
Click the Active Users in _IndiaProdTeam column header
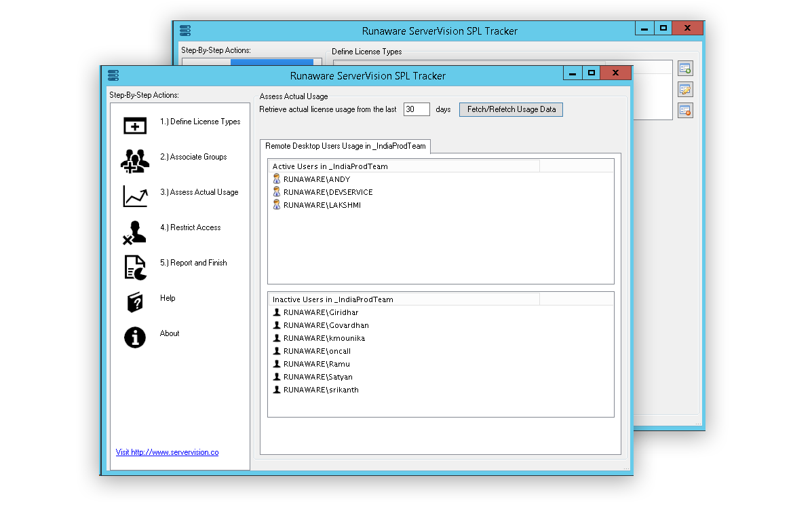[405, 166]
